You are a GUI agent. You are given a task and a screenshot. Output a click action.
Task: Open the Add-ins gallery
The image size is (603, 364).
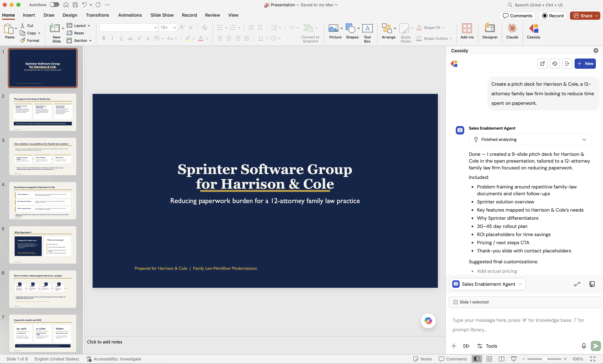point(467,31)
